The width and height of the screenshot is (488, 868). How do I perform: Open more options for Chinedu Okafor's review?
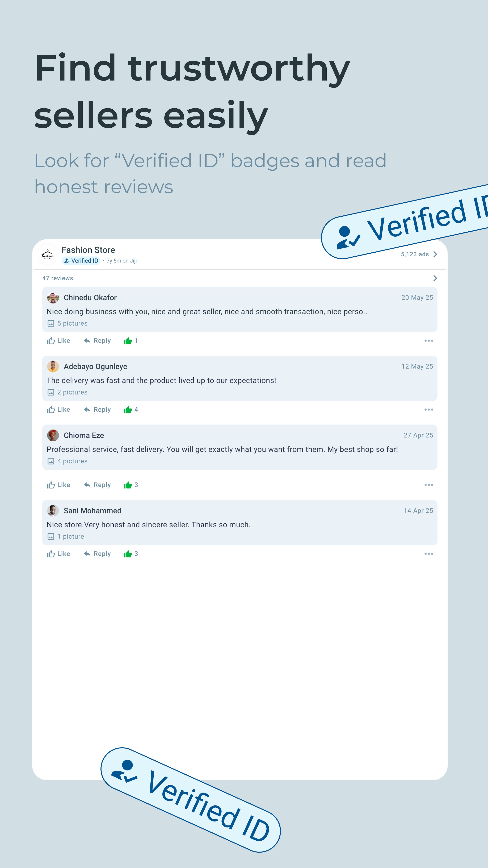pyautogui.click(x=428, y=341)
